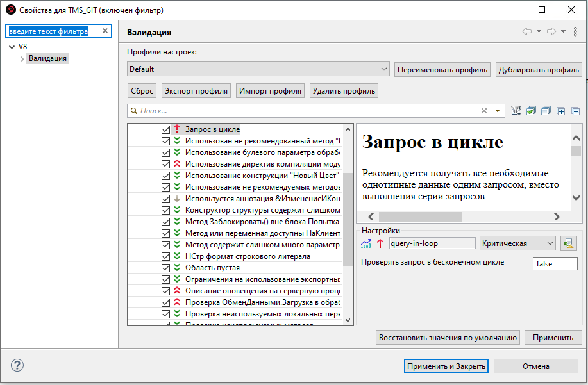
Task: Toggle checkbox for Использован не рекомендованный метод
Action: coord(165,141)
